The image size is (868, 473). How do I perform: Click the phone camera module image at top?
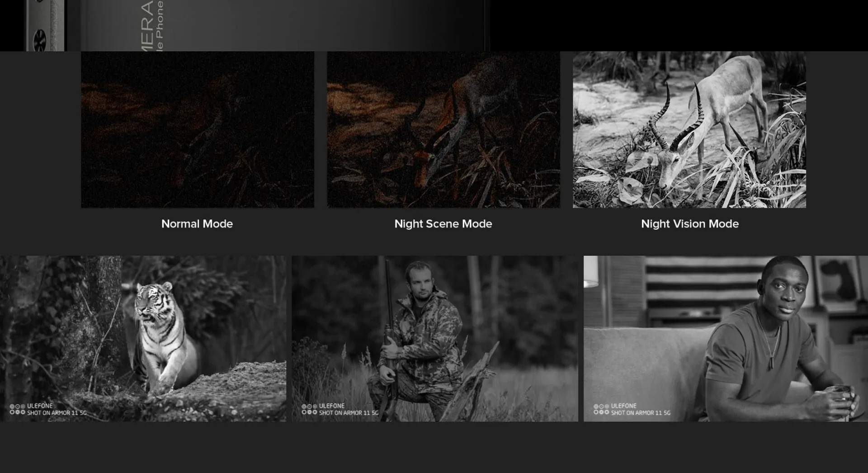coord(45,25)
